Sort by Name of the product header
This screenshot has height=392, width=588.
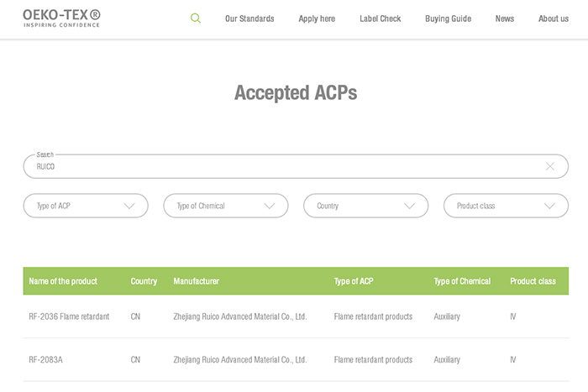63,281
